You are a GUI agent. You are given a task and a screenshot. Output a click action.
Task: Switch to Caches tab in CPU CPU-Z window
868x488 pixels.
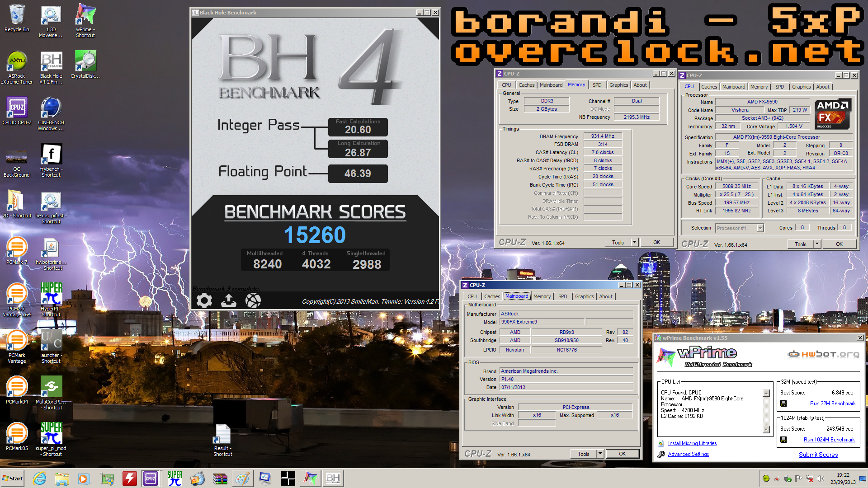(709, 87)
